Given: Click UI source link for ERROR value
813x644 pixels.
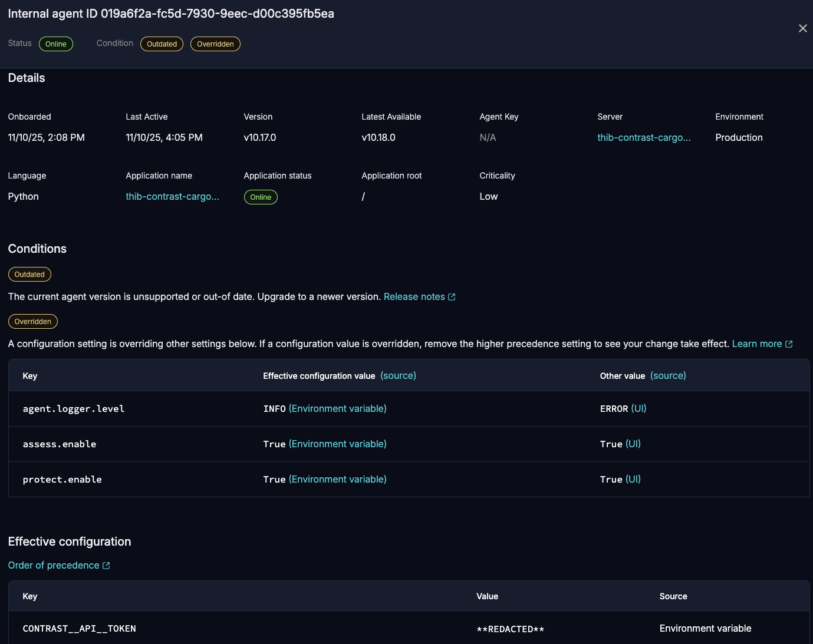Looking at the screenshot, I should (x=638, y=408).
